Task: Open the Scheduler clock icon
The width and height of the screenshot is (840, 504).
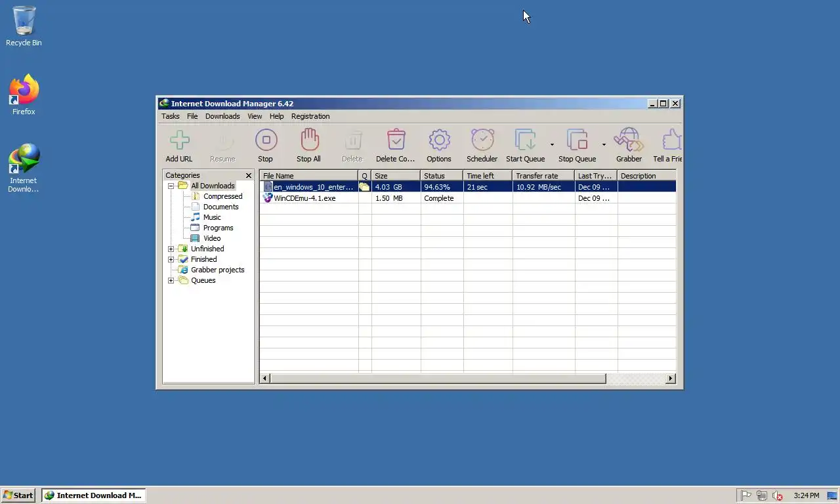Action: coord(482,146)
